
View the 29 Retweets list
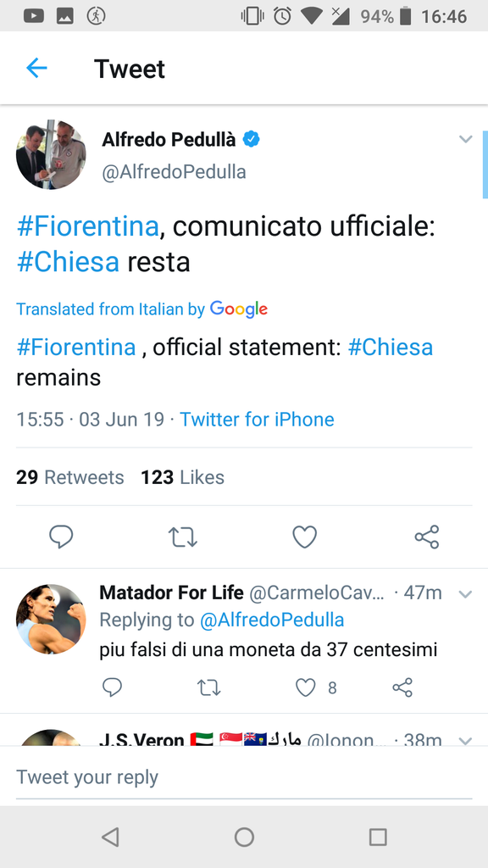coord(69,477)
